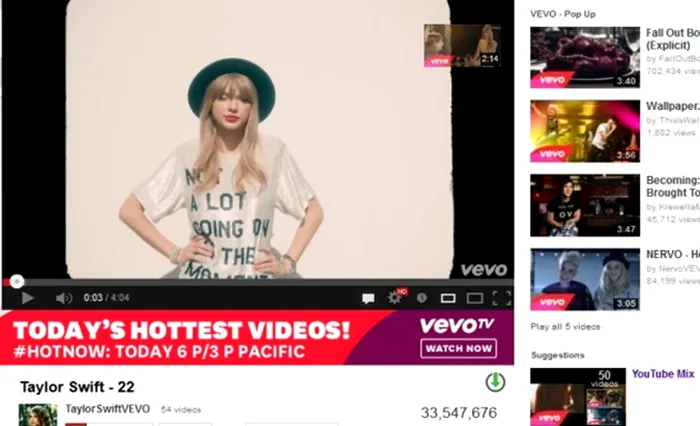Play the Taylor Swift video
Screen dimensions: 700x426
click(28, 298)
